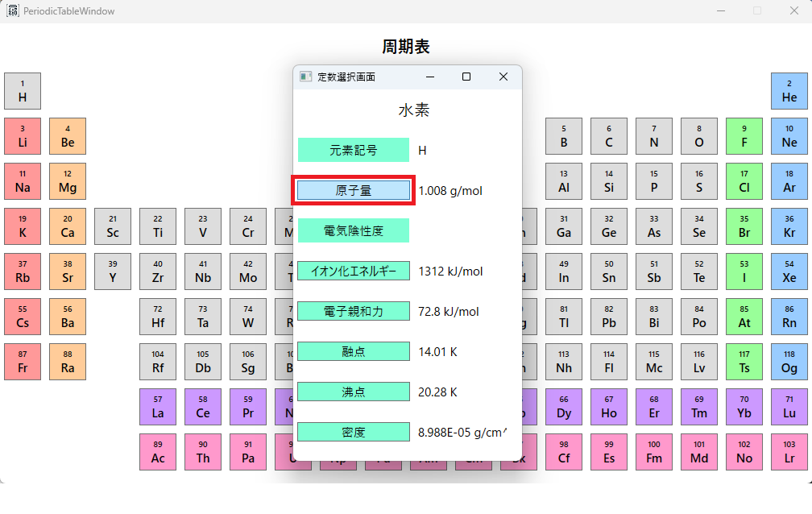Click xenon Xe element tile
Image resolution: width=812 pixels, height=514 pixels.
pos(789,272)
